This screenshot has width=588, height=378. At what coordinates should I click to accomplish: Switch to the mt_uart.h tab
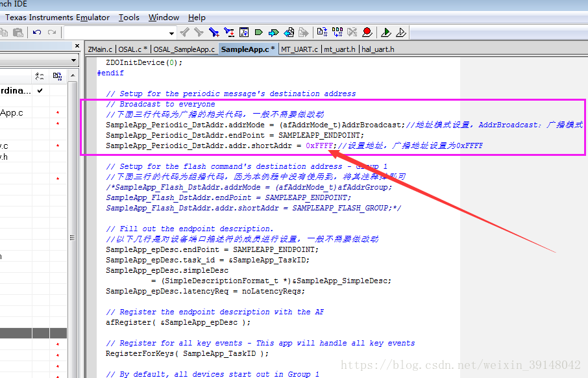click(x=339, y=49)
